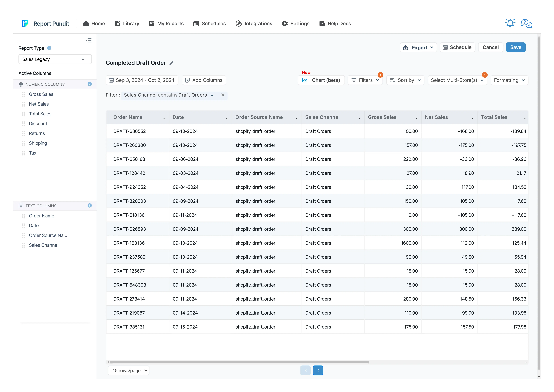Collapse the sidebar panel icon
The height and width of the screenshot is (392, 554).
(x=89, y=40)
